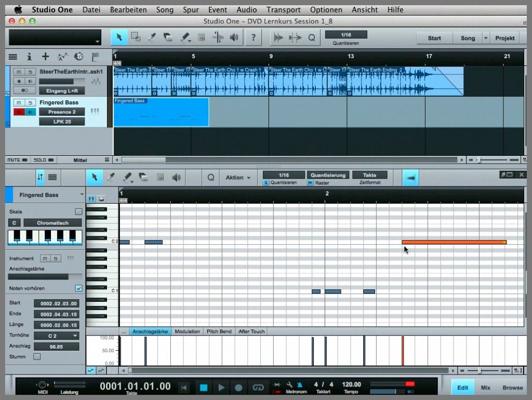Select the editor listen speaker tool
This screenshot has height=400, width=532.
(177, 178)
